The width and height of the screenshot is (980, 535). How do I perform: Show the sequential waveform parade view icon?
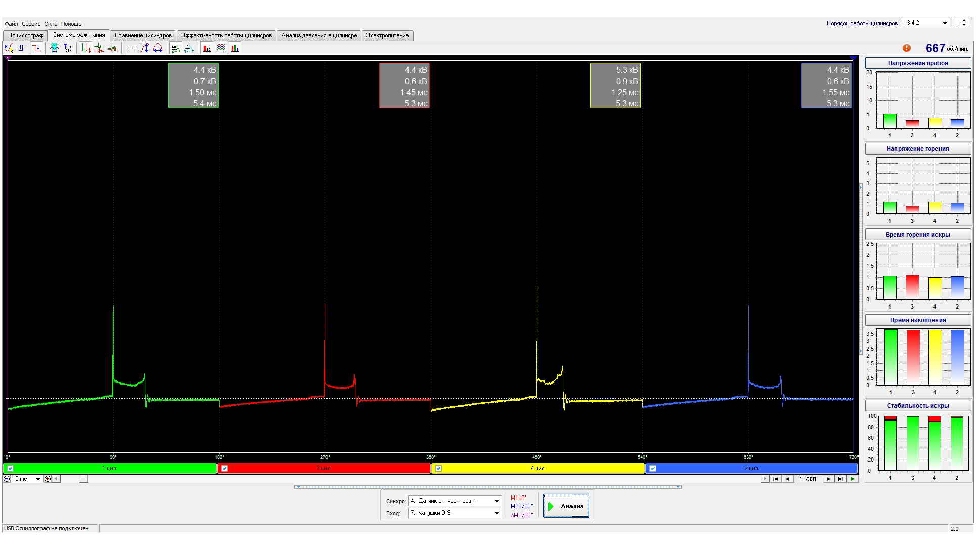coord(86,48)
